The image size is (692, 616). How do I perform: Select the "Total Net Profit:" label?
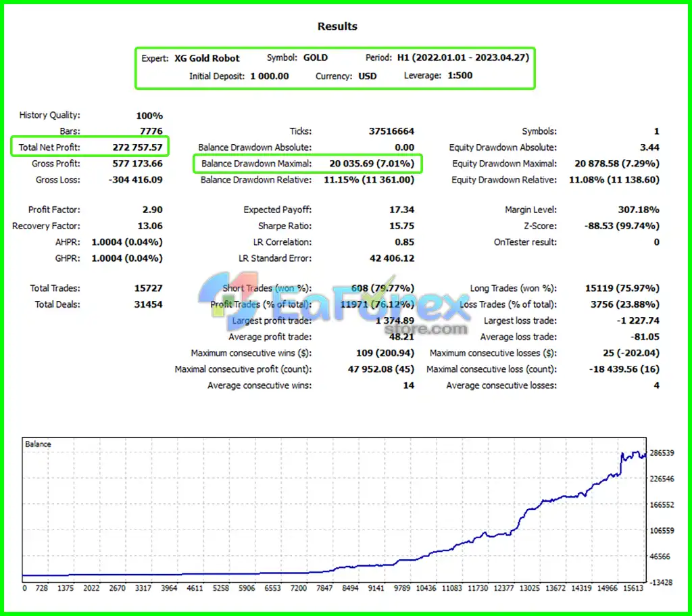[49, 147]
